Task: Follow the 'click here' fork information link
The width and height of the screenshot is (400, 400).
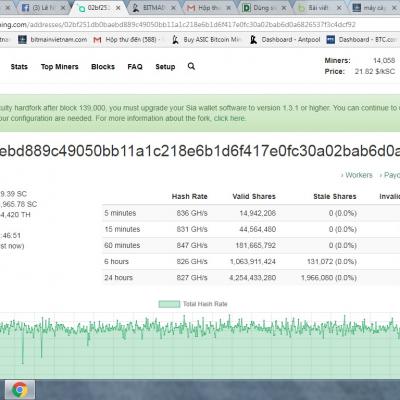Action: pos(230,118)
